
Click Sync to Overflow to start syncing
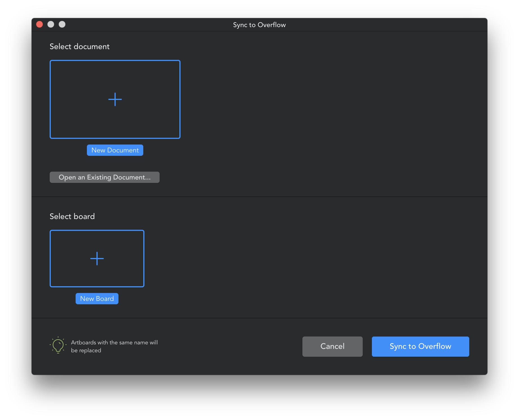[420, 346]
